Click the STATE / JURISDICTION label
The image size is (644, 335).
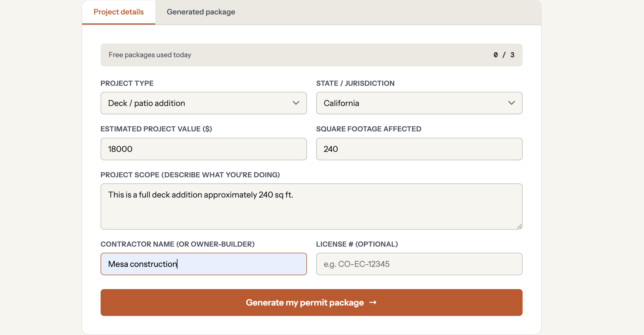(355, 83)
